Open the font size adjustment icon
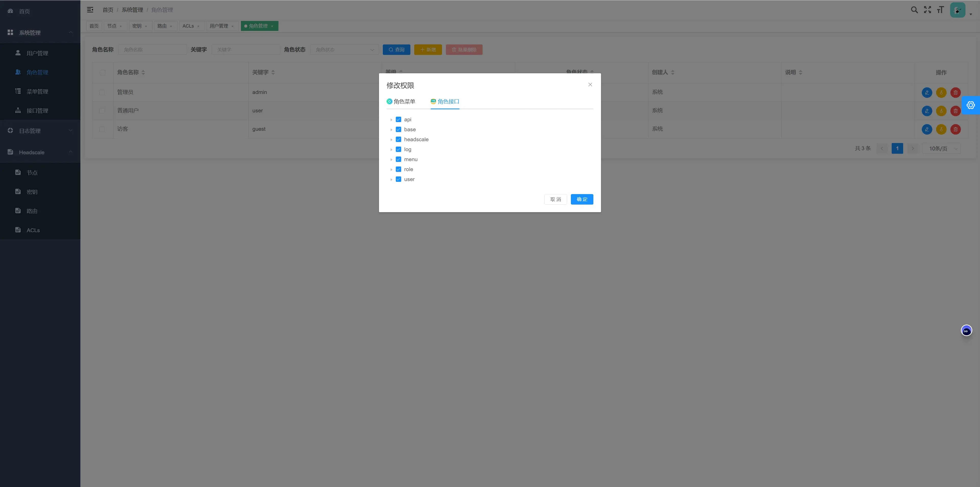This screenshot has height=487, width=980. click(x=940, y=10)
